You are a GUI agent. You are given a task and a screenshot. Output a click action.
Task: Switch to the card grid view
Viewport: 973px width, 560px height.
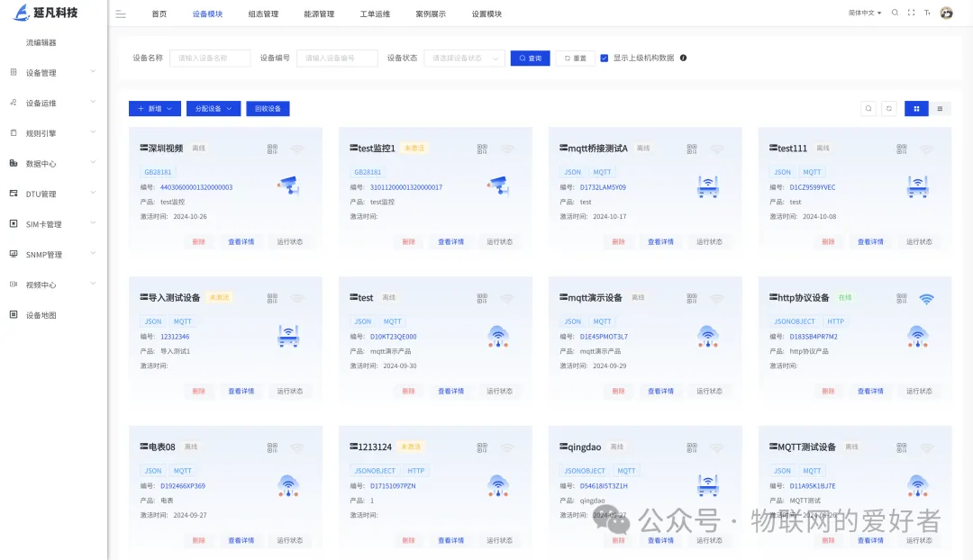916,109
